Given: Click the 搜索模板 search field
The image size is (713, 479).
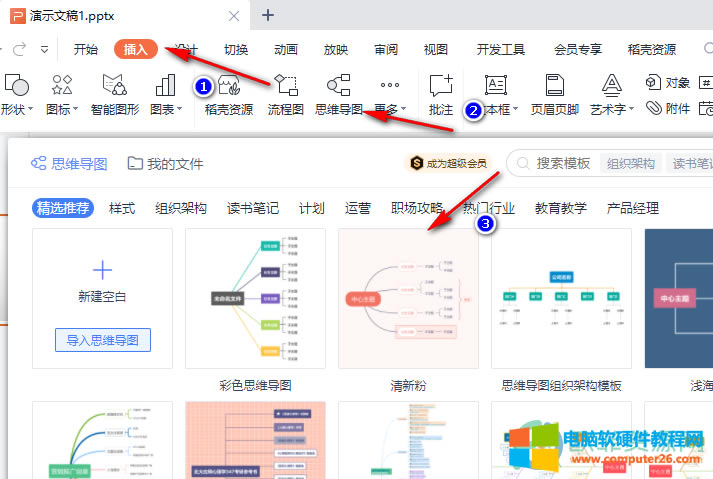Looking at the screenshot, I should (562, 163).
